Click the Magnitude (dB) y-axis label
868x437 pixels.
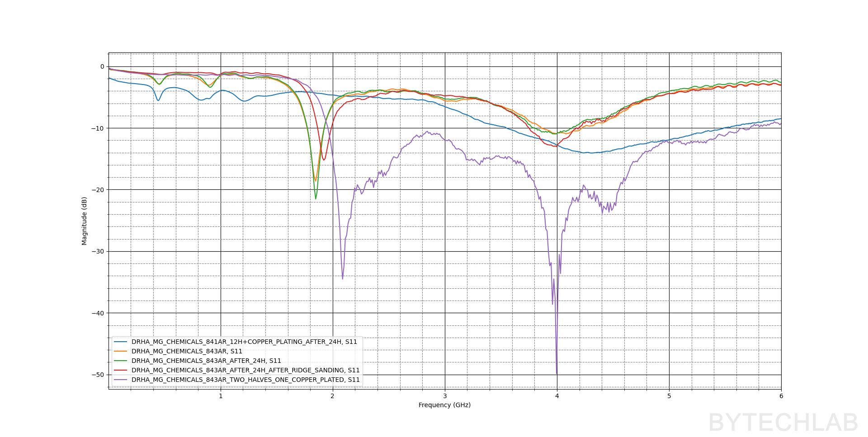84,221
